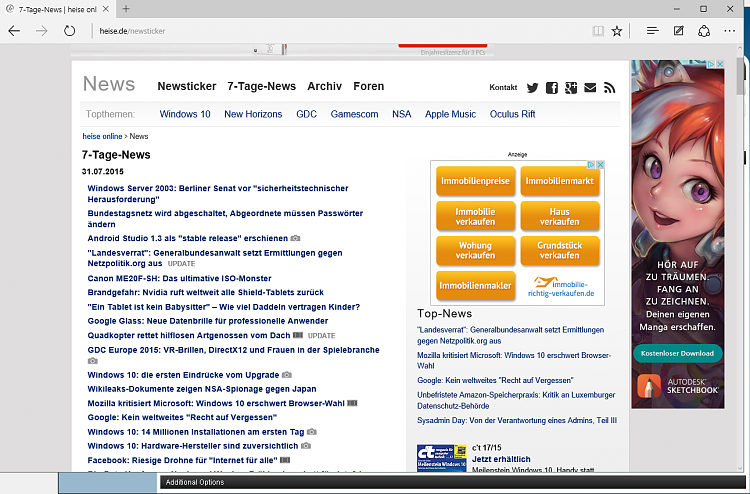
Task: Open NSA top theme link
Action: pos(402,114)
